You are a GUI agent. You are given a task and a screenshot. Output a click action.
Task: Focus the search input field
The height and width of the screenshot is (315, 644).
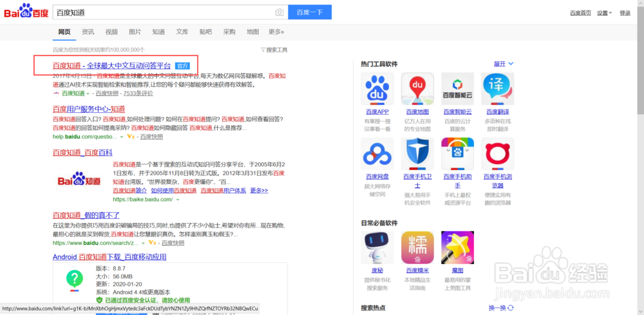coord(164,12)
